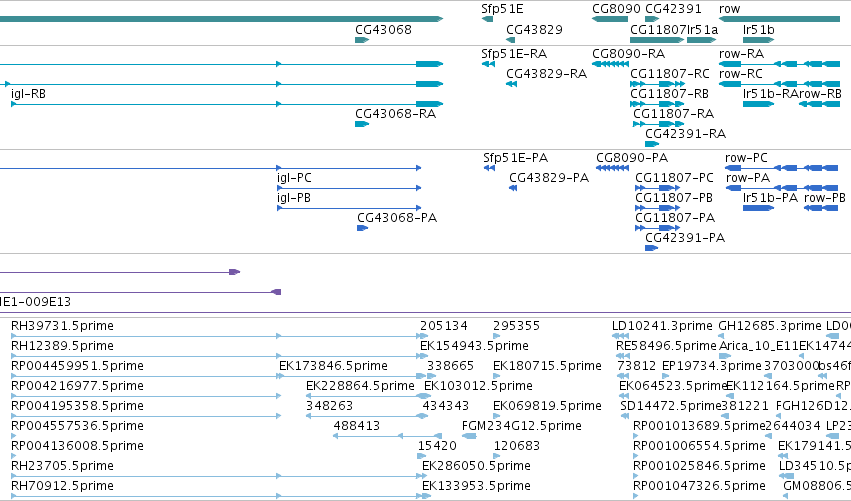The width and height of the screenshot is (851, 501).
Task: Click the Ir51b-PA protein label
Action: [x=770, y=198]
